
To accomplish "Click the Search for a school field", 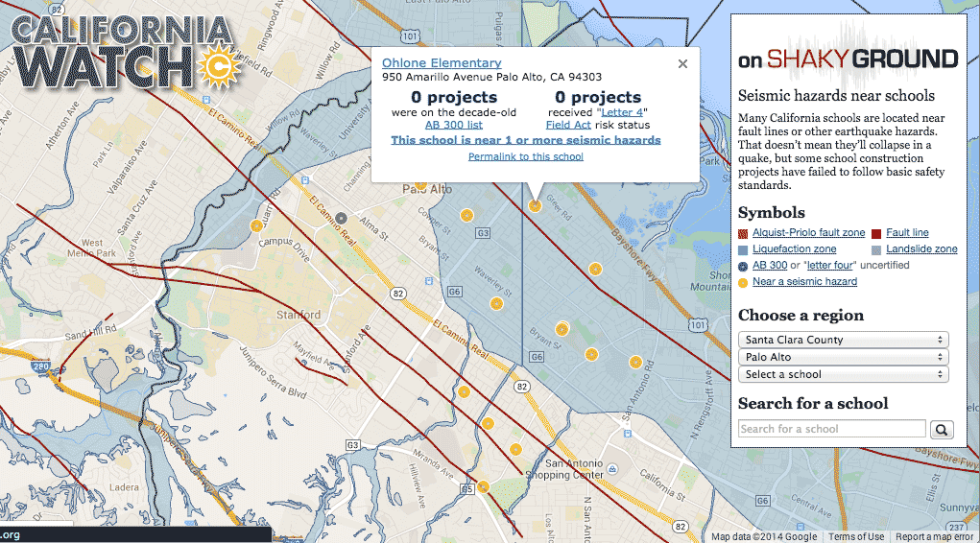I will point(831,429).
